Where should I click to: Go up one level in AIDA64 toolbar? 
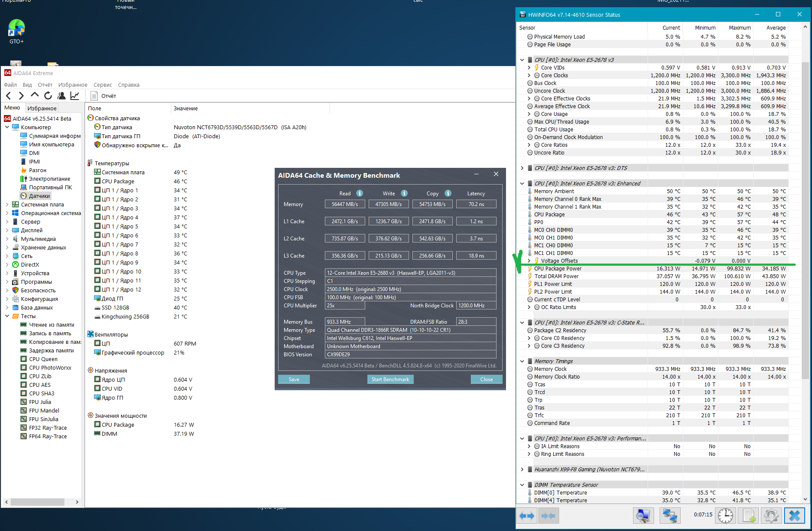[34, 95]
